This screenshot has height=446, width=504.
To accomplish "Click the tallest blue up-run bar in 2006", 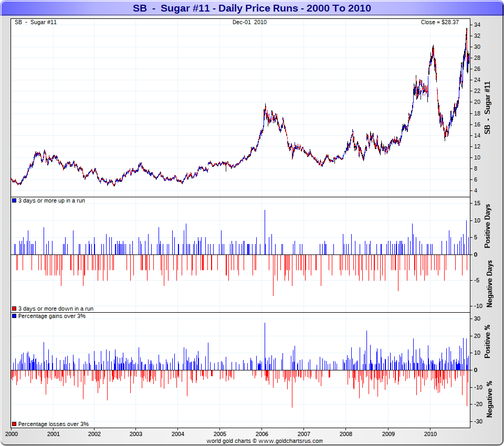I will pyautogui.click(x=265, y=232).
